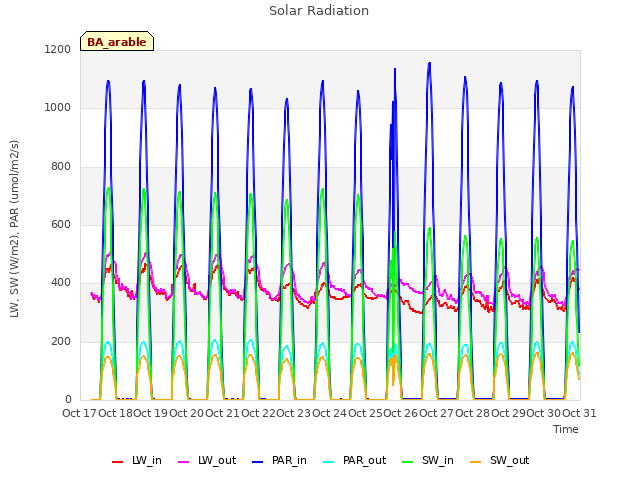Screen dimensions: 640x480
Task: Click the orange SW_out legend swatch
Action: coord(476,462)
